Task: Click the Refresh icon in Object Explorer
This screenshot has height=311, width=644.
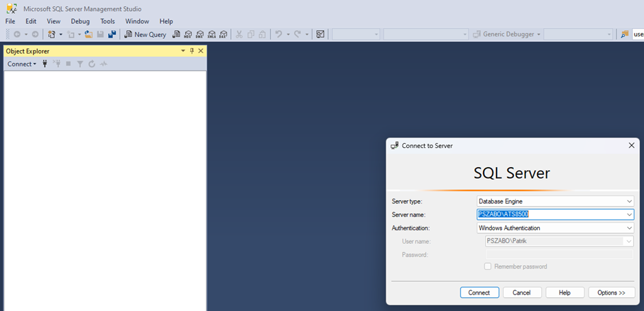Action: 92,64
